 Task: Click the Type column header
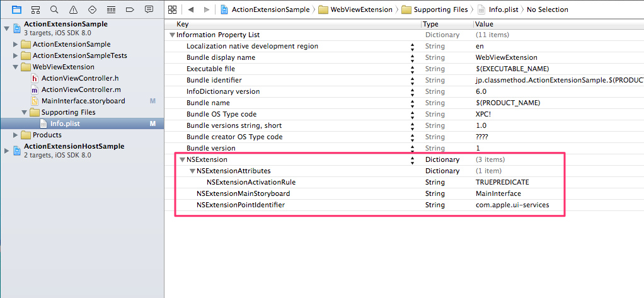431,24
